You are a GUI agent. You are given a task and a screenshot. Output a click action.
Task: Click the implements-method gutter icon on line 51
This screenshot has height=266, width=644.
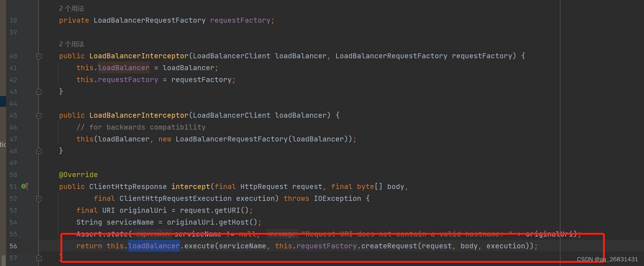click(x=25, y=186)
